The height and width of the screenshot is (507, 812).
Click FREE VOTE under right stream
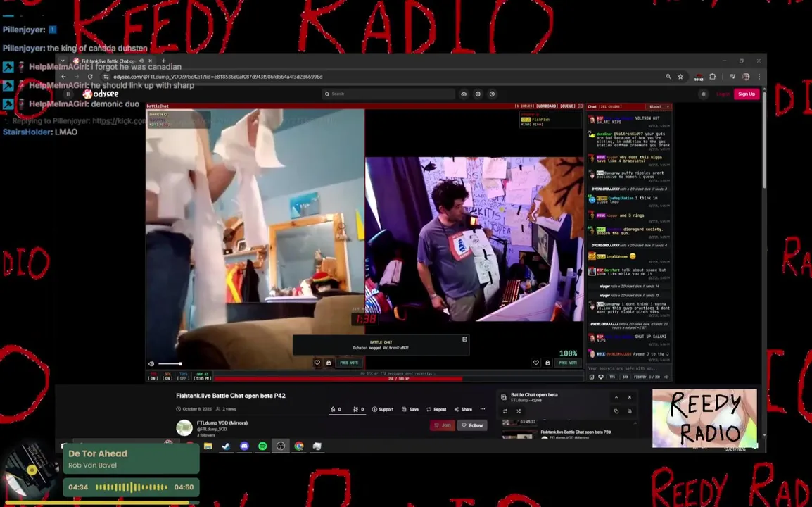pos(568,363)
